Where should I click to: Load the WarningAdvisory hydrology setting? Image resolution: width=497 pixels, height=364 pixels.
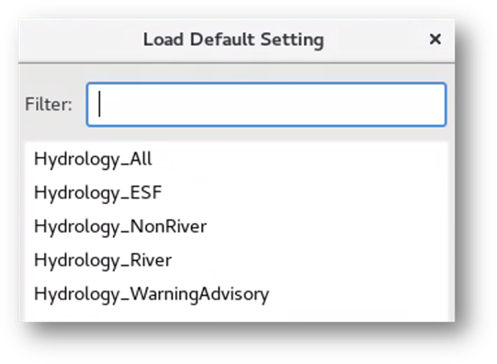(x=236, y=294)
